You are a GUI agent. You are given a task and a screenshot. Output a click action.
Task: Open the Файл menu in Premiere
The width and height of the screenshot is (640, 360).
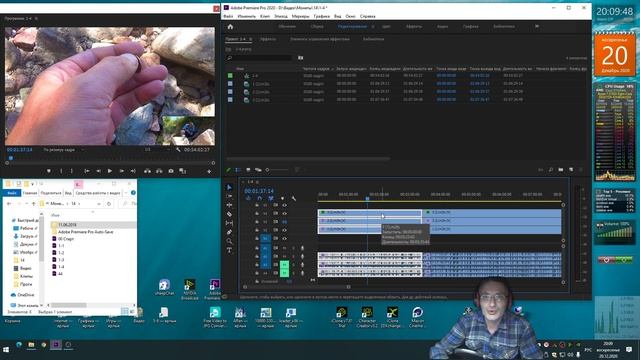coord(228,16)
